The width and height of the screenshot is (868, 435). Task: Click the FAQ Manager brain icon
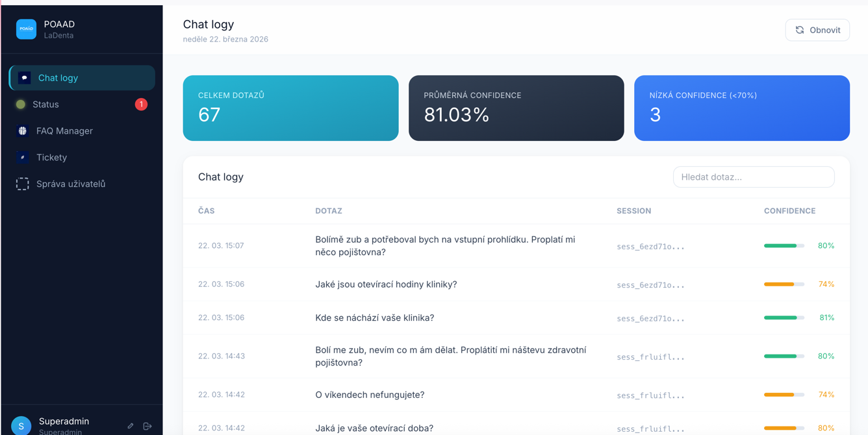[23, 131]
